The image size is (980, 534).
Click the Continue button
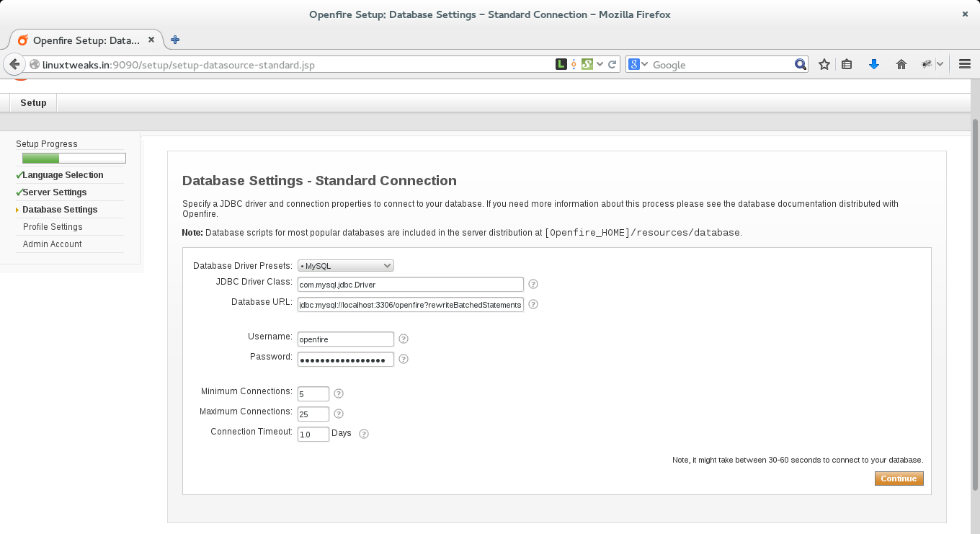coord(899,479)
